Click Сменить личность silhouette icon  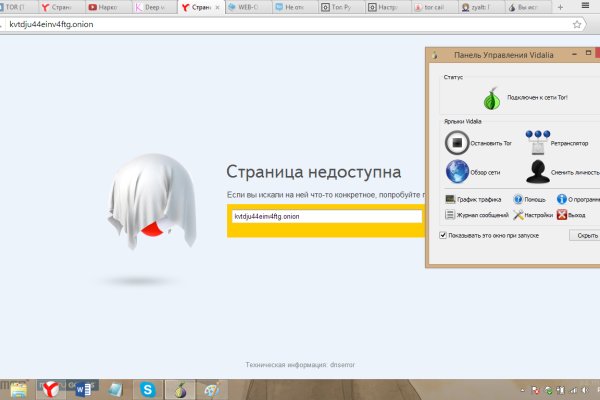click(x=538, y=171)
